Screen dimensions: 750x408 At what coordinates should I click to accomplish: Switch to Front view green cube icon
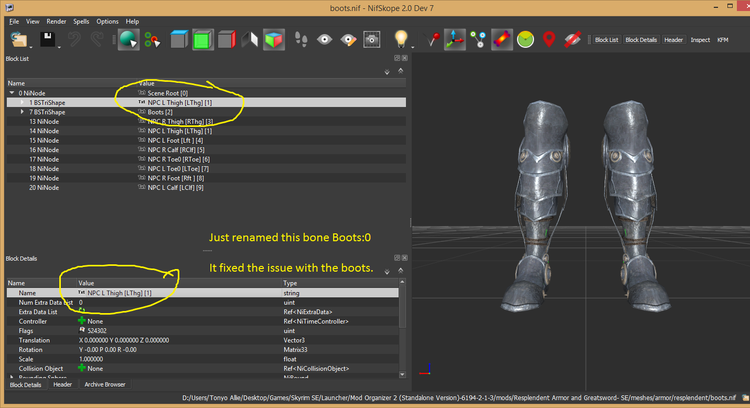pos(203,39)
